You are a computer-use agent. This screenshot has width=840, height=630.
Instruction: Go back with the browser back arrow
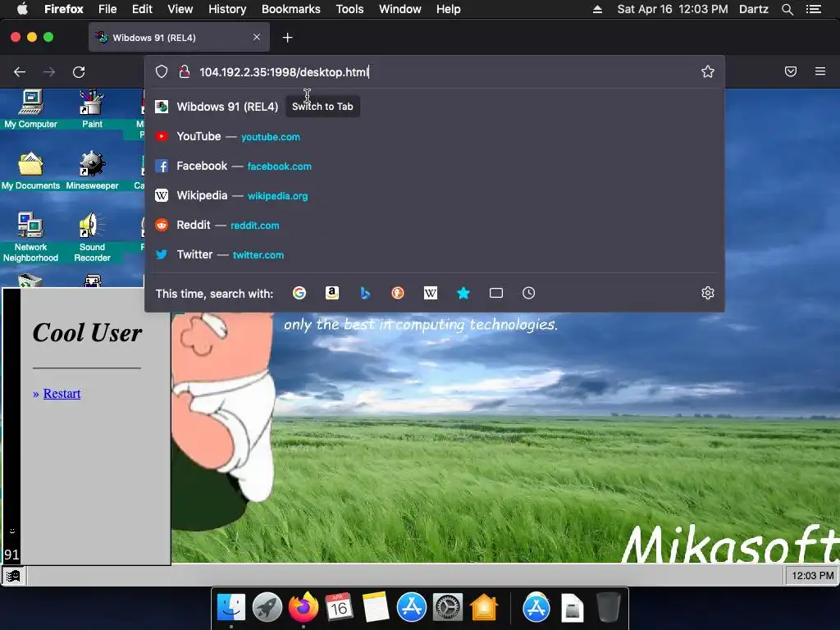click(20, 72)
